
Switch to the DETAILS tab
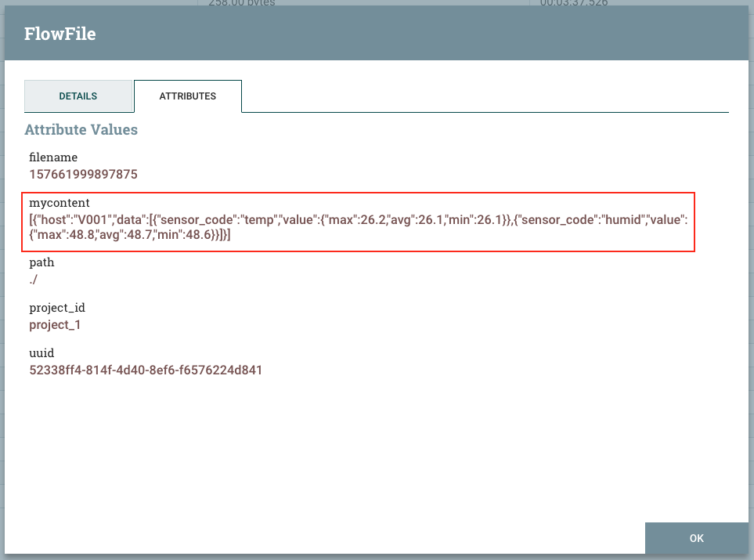point(78,96)
